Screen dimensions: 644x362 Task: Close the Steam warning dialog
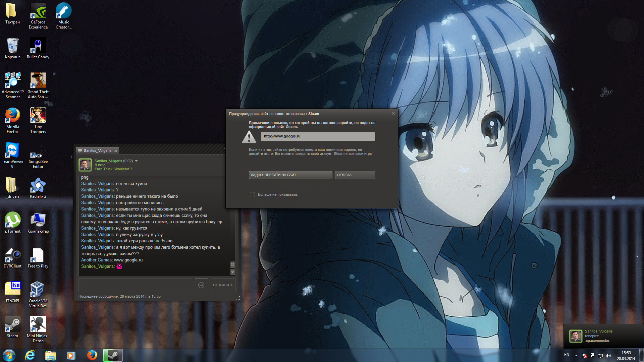[393, 114]
